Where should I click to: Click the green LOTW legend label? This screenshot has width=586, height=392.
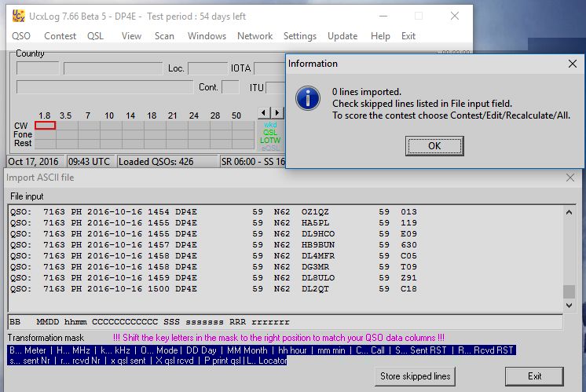pos(270,140)
